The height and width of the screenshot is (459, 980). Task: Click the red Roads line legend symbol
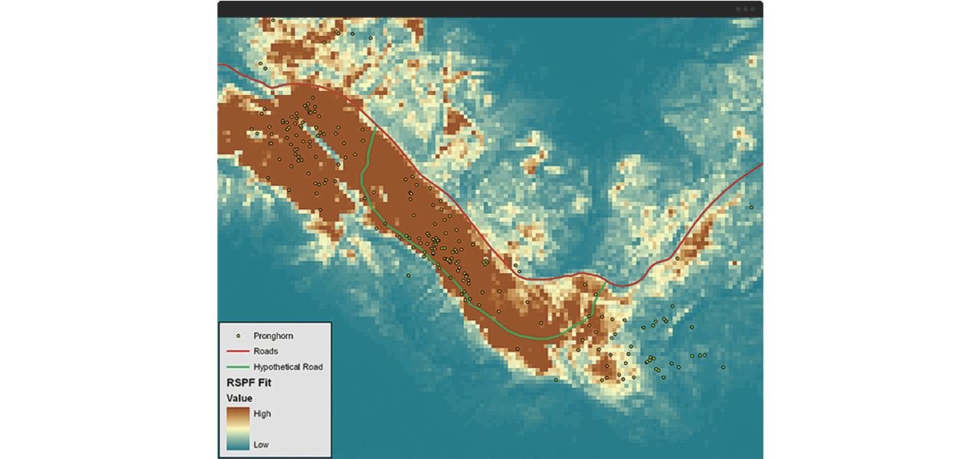click(238, 351)
